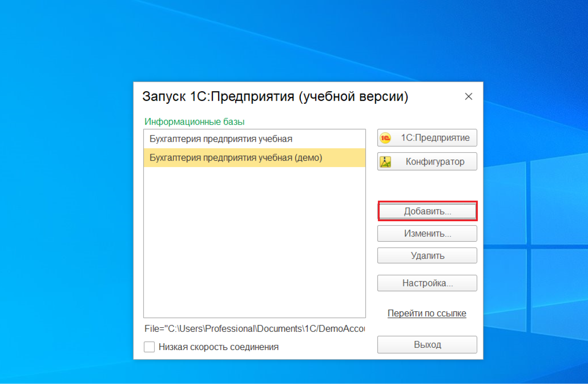Click the yellow 1С logo icon
The width and height of the screenshot is (588, 384).
tap(386, 138)
